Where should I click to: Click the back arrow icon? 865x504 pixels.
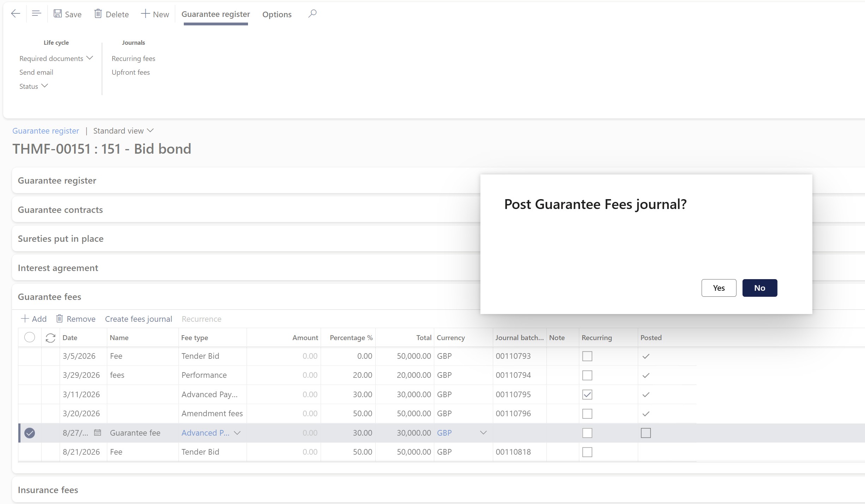(x=16, y=14)
